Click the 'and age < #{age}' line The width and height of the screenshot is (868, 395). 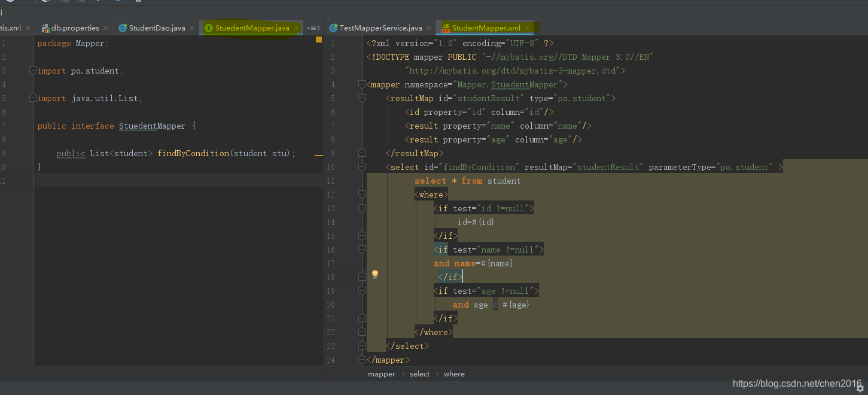[x=491, y=305]
